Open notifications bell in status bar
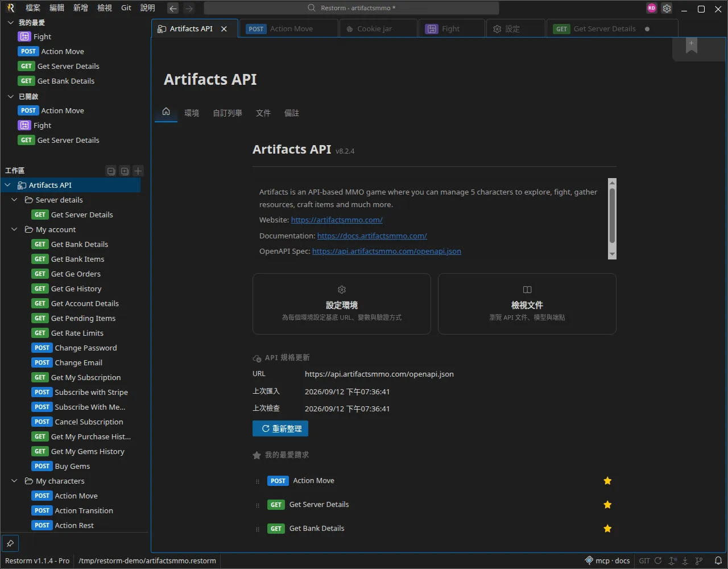 coord(718,560)
